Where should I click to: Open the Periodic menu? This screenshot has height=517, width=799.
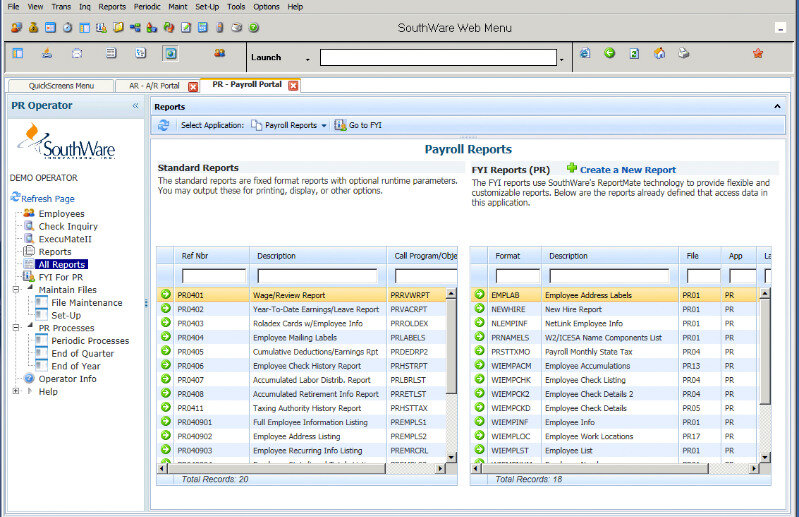[x=146, y=6]
